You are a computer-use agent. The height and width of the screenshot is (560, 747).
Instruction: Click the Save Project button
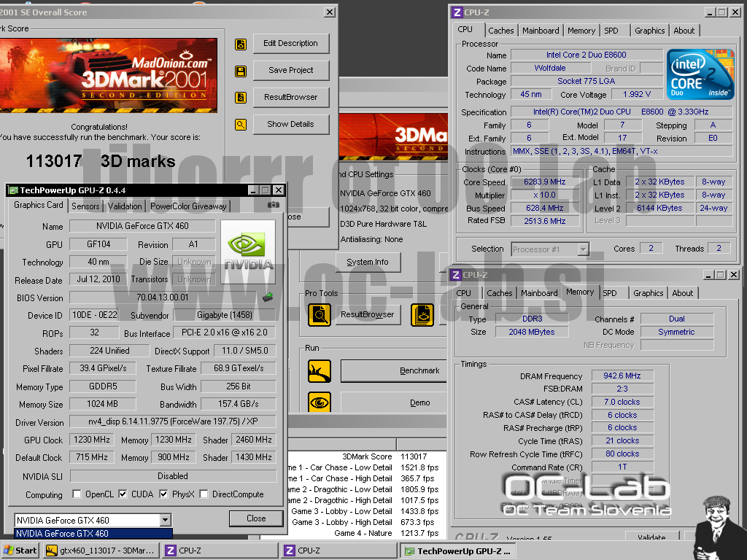pos(290,70)
